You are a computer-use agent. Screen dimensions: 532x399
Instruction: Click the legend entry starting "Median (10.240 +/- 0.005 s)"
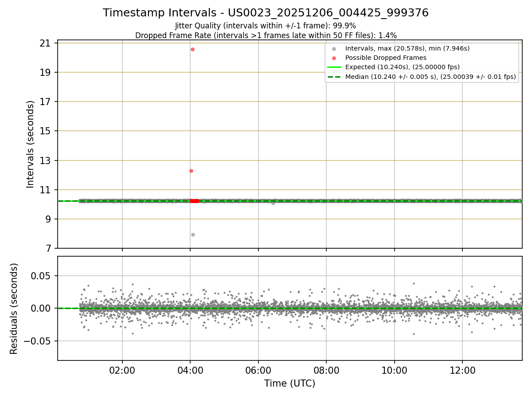[430, 77]
